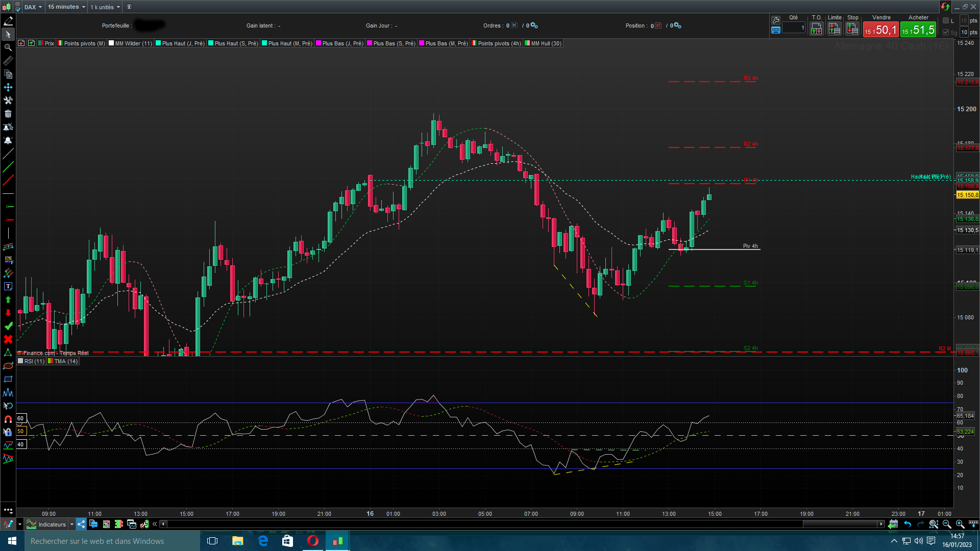
Task: Click the red Vendre price button
Action: pyautogui.click(x=881, y=30)
